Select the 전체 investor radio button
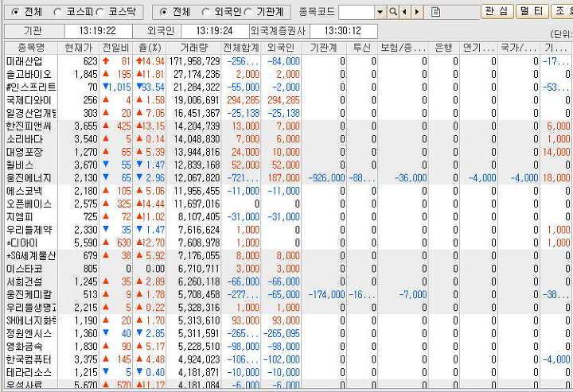Screen dimensions: 573x392 tap(164, 12)
